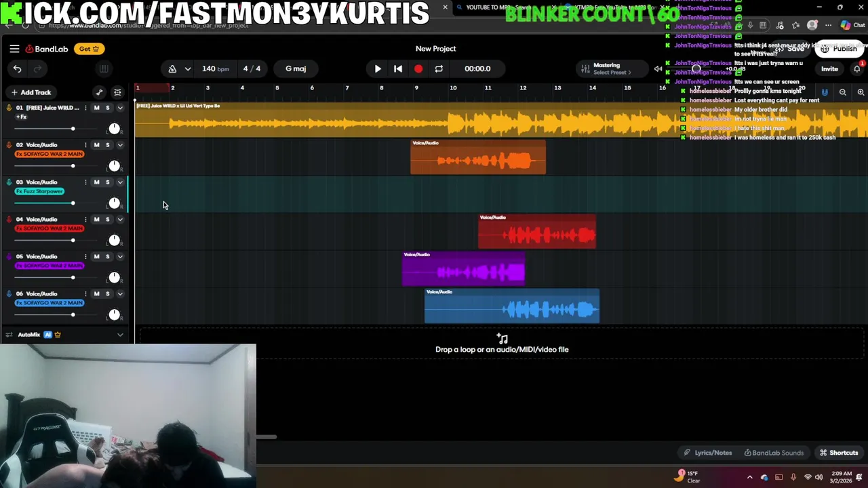Zoom in the timeline

861,92
